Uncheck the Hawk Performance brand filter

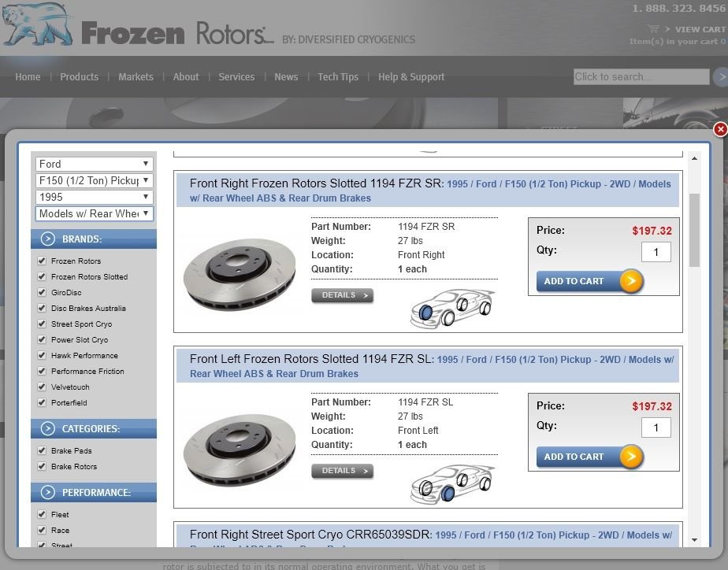41,355
